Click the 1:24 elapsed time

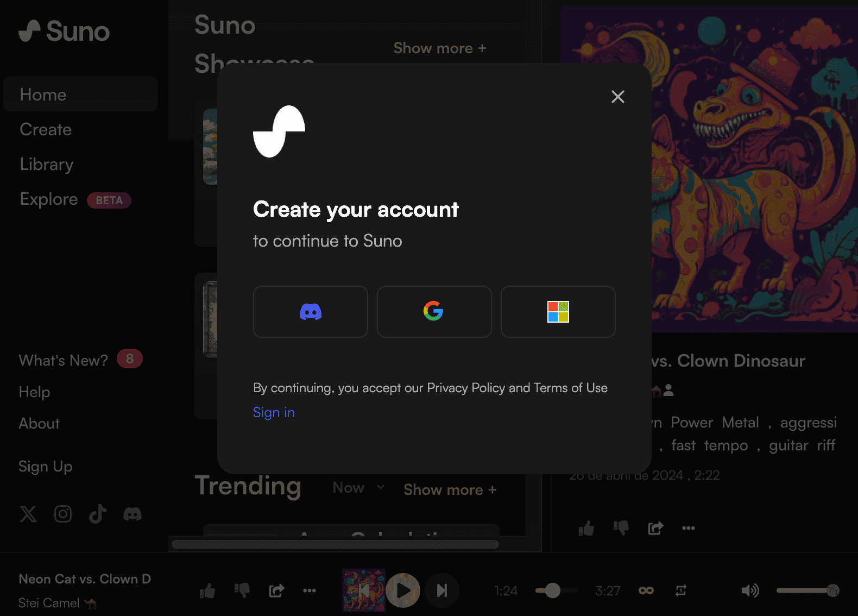click(x=506, y=590)
